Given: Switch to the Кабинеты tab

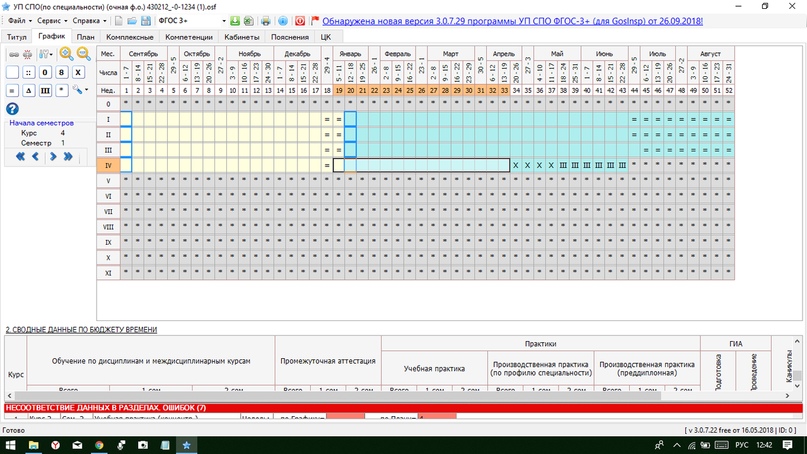Looking at the screenshot, I should point(242,37).
